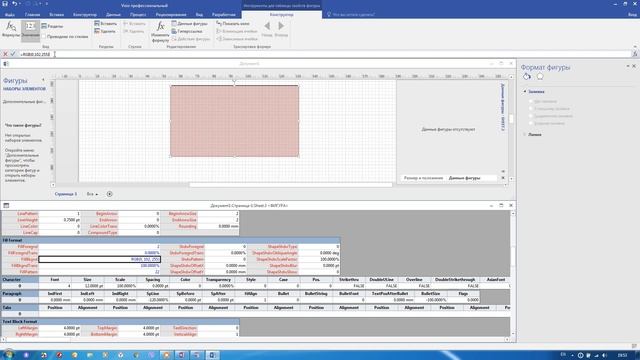Open Данные фигуры in the ribbon
The image size is (640, 360).
click(x=190, y=24)
